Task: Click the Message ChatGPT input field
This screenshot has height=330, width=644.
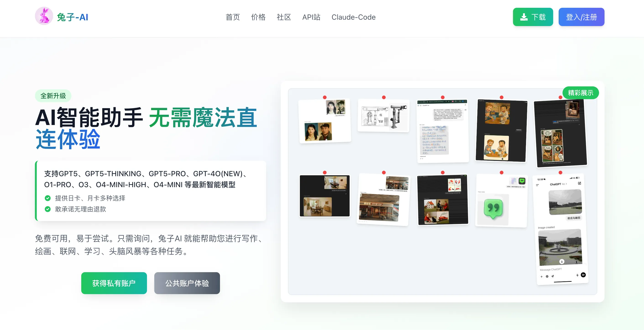Action: 551,269
